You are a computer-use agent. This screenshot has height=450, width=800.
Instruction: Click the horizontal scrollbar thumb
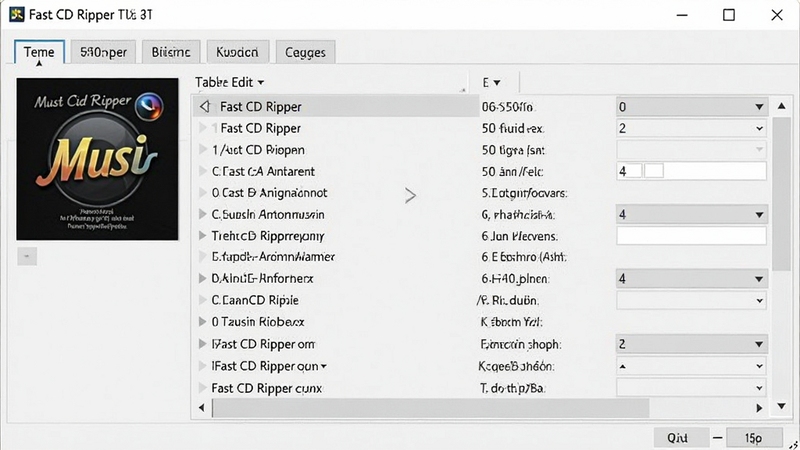pyautogui.click(x=431, y=408)
